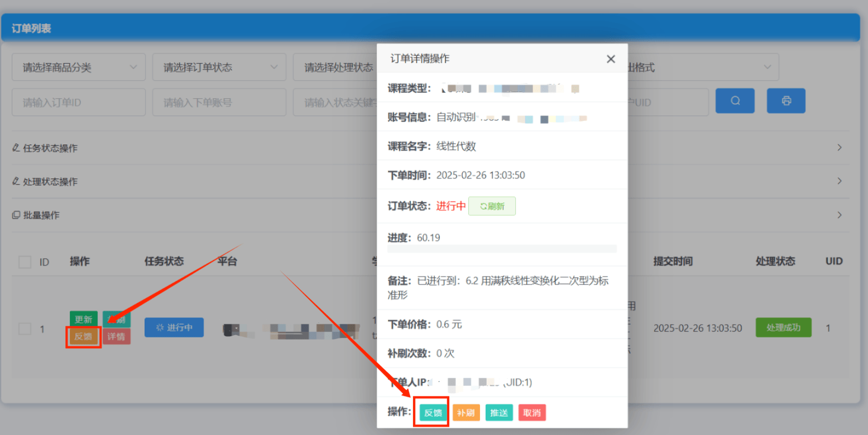Close the order detail dialog
868x435 pixels.
(x=611, y=59)
